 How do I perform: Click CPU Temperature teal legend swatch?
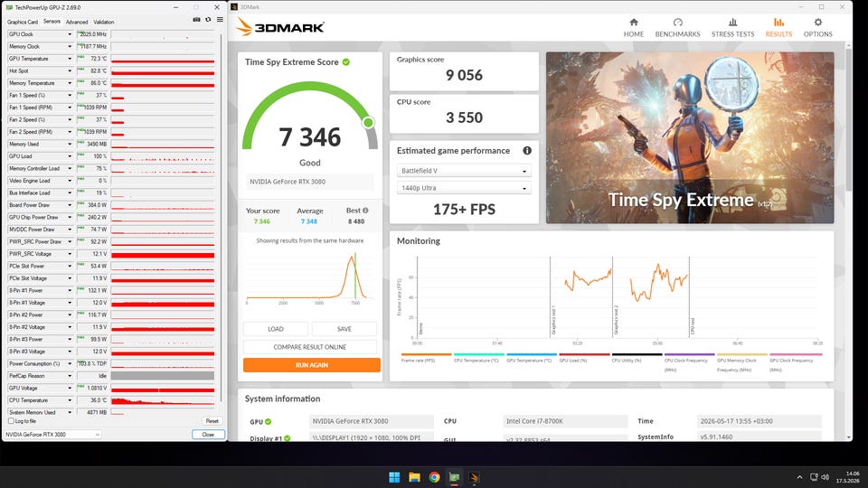click(x=479, y=354)
